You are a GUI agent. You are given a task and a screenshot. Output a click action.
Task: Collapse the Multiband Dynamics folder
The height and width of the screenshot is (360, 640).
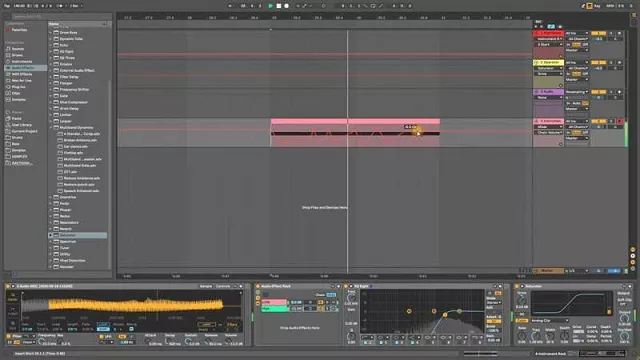point(51,127)
